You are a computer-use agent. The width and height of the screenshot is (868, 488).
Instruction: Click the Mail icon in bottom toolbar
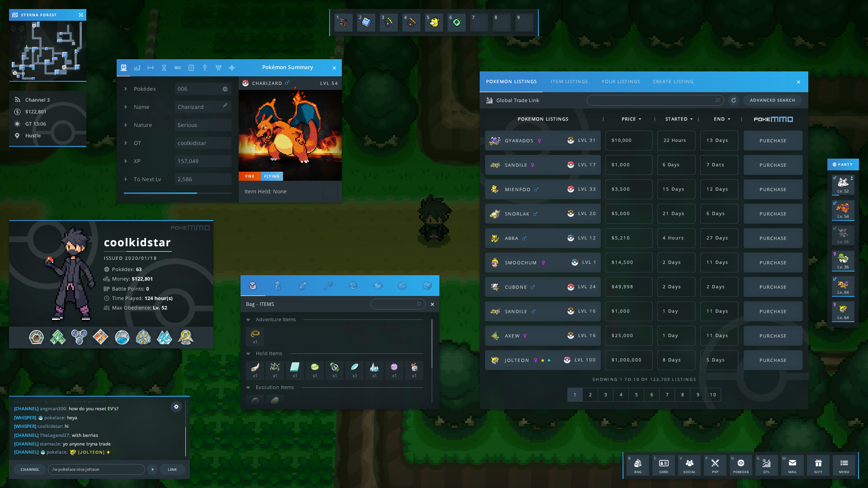click(x=792, y=465)
